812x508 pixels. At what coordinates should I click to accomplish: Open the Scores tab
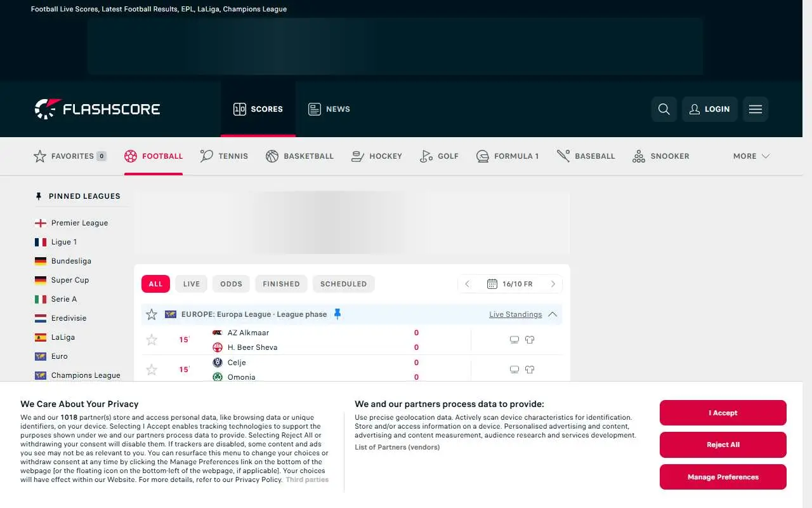click(258, 109)
